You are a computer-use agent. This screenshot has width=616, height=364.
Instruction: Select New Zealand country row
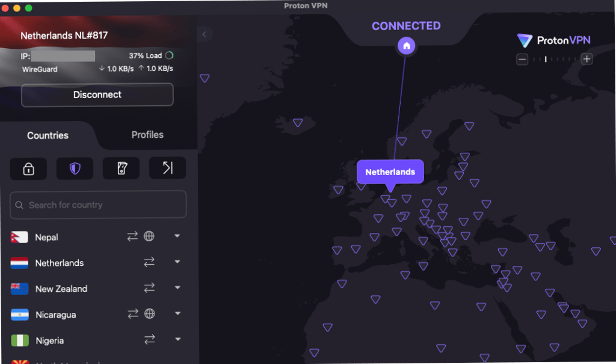click(x=98, y=289)
